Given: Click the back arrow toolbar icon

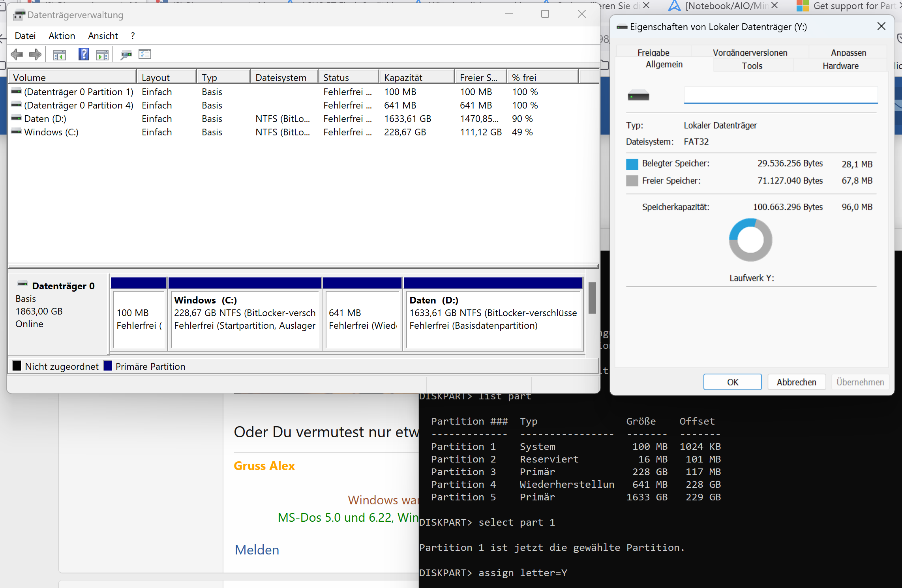Looking at the screenshot, I should [x=17, y=54].
